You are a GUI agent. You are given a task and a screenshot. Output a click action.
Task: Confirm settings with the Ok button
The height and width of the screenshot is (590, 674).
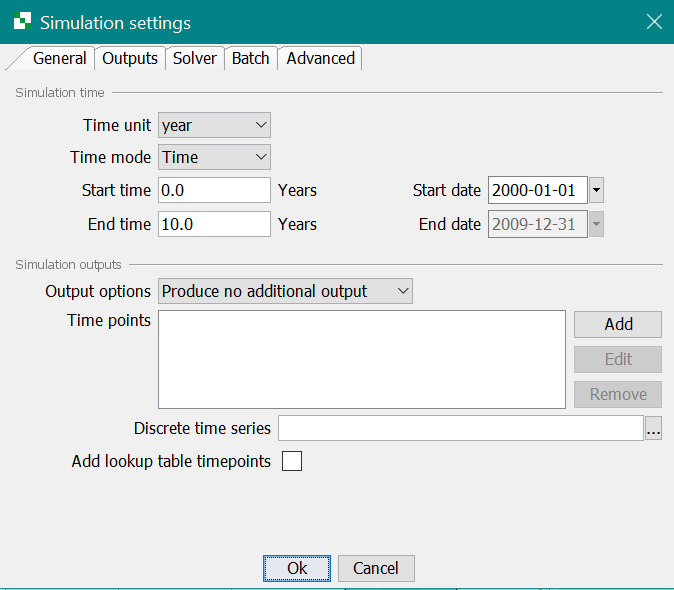(x=297, y=568)
